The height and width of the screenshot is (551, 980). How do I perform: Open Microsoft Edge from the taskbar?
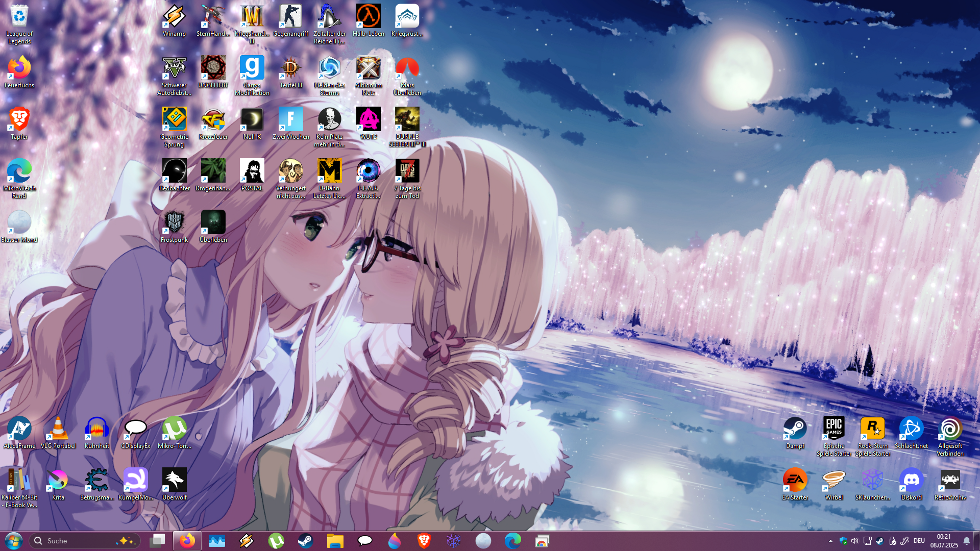pos(513,541)
